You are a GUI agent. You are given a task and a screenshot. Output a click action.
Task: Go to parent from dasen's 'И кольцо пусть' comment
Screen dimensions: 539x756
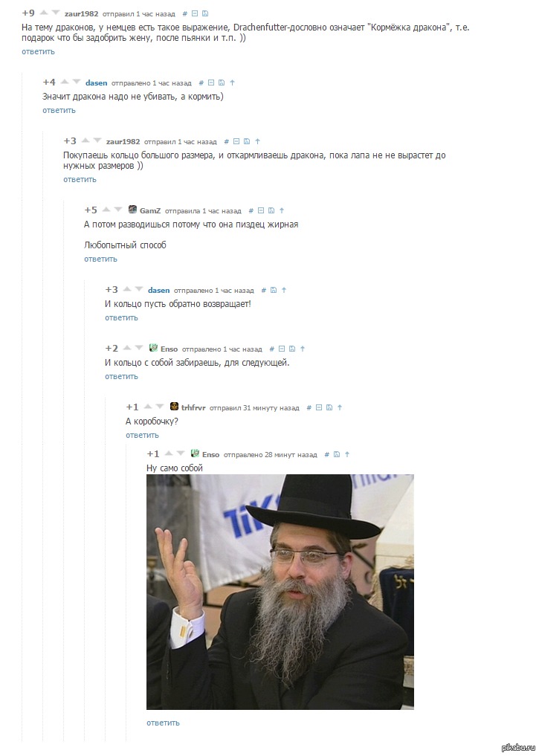tap(284, 290)
